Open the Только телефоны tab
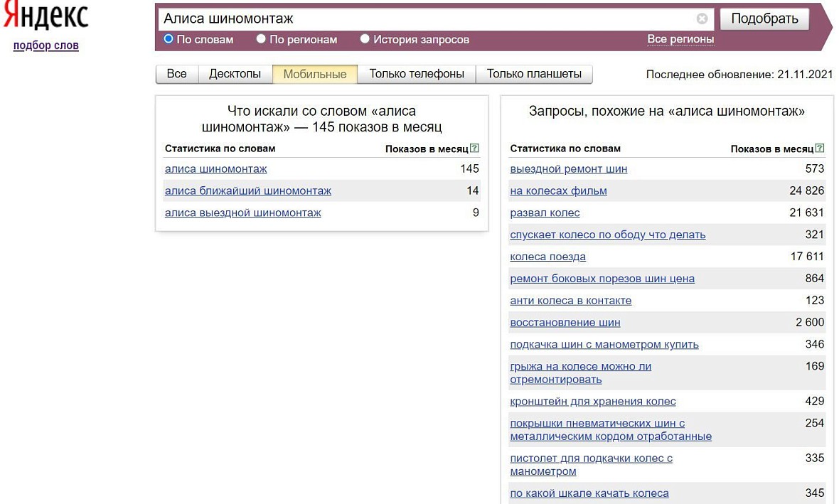The width and height of the screenshot is (839, 504). pyautogui.click(x=417, y=73)
